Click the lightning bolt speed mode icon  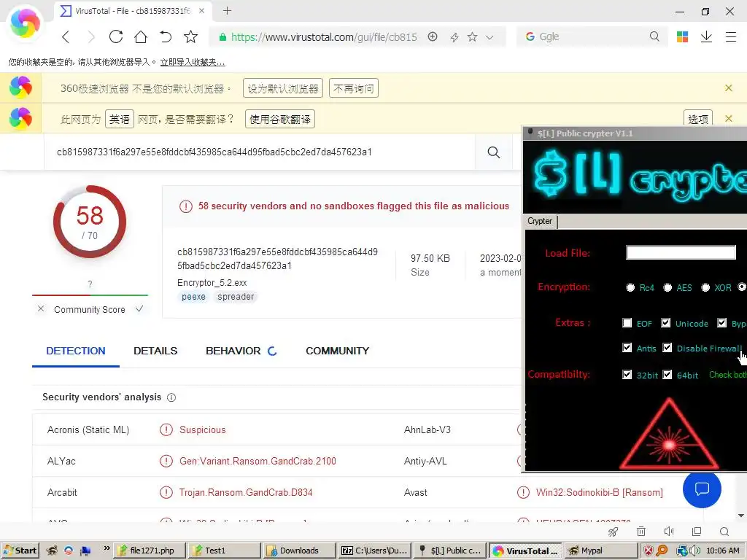pyautogui.click(x=454, y=37)
